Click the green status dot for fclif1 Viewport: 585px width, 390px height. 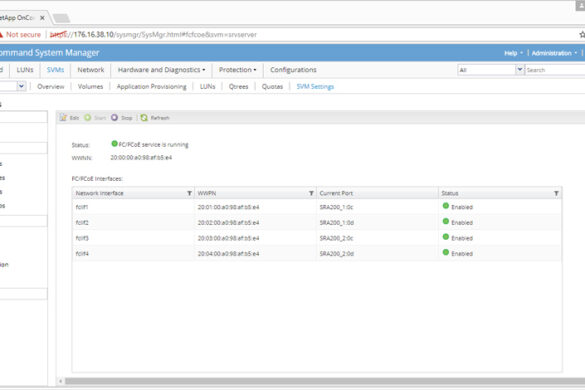[x=445, y=206]
